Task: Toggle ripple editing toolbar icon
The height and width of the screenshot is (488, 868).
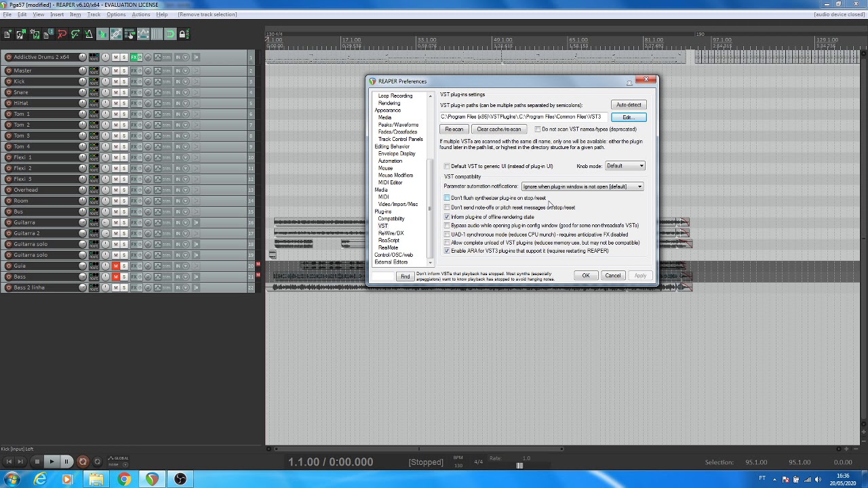Action: click(130, 34)
